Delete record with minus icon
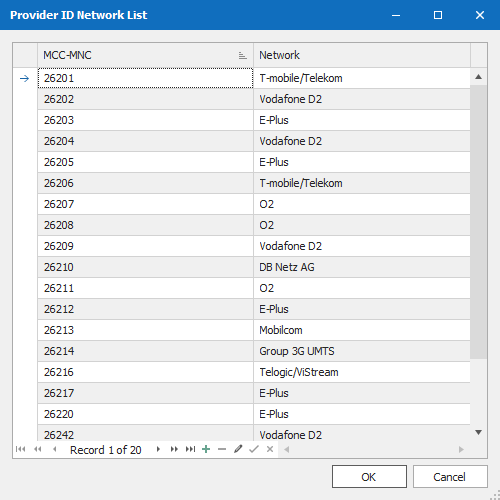The image size is (500, 500). [x=222, y=449]
